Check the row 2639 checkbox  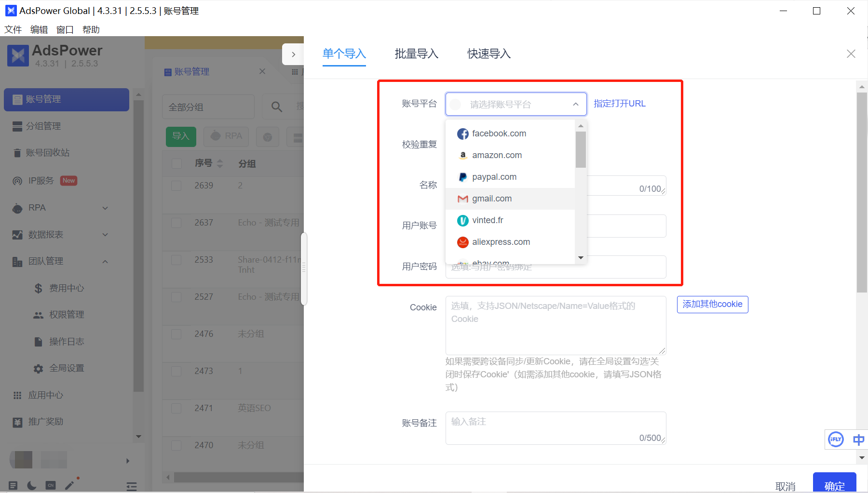[x=176, y=186]
